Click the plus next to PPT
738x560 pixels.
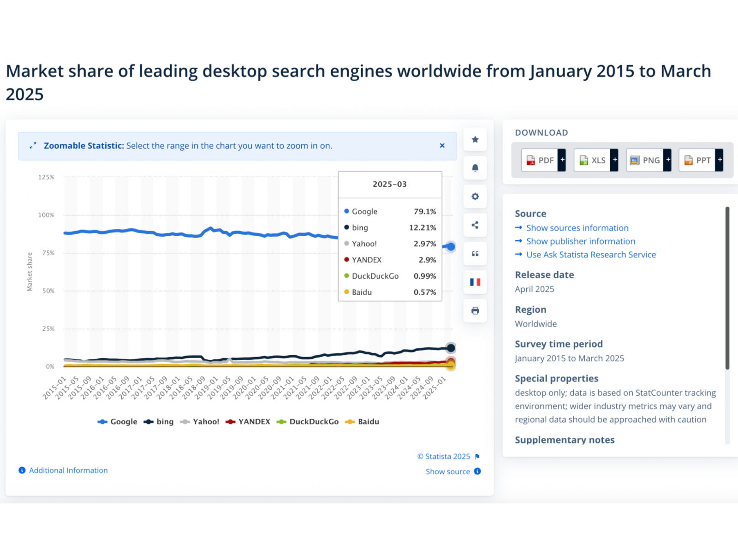pos(720,160)
